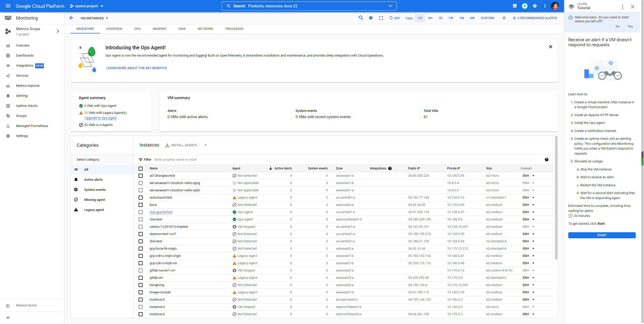Screen dimensions: 644x324
Task: Set time range to 6H
Action: pos(430,18)
